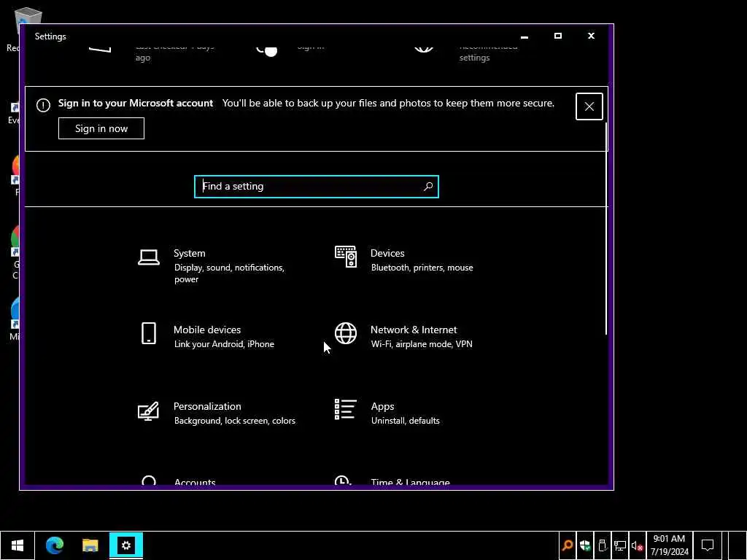Click 'Bluetooth, printers, mouse' description
Image resolution: width=747 pixels, height=560 pixels.
422,268
